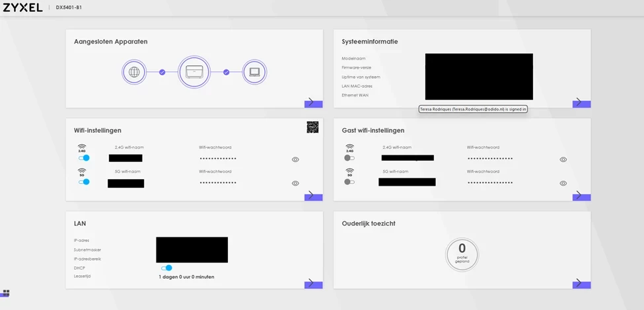This screenshot has height=310, width=644.
Task: Click the guest 5G wifi signal icon
Action: point(349,172)
